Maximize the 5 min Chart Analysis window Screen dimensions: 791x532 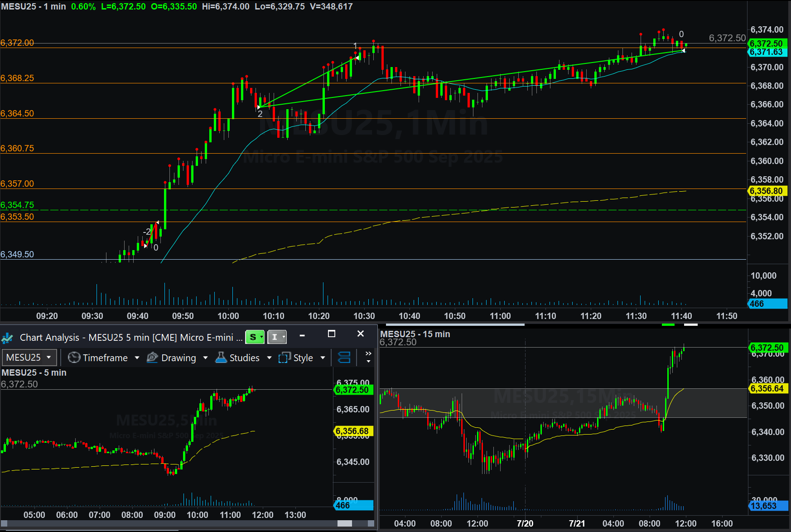click(x=332, y=334)
